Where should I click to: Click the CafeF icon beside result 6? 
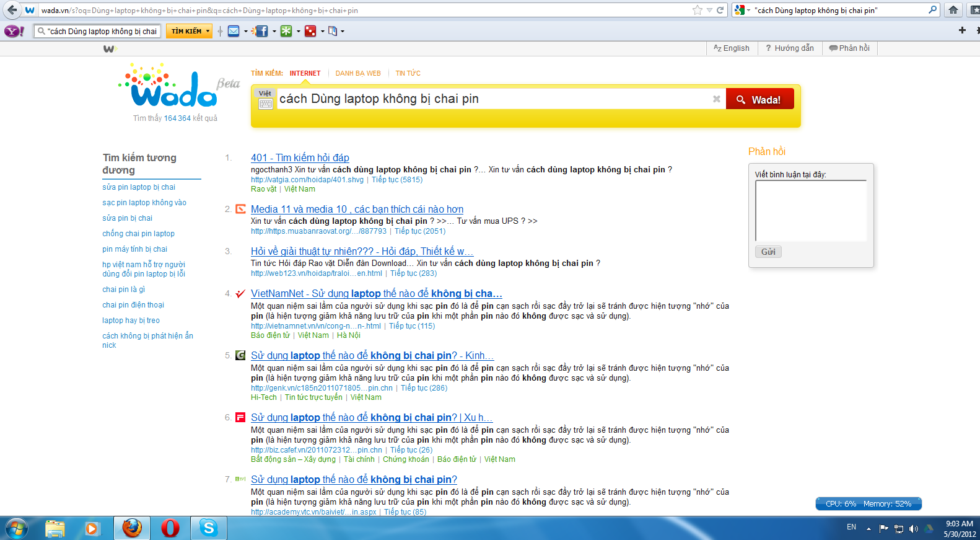(241, 417)
